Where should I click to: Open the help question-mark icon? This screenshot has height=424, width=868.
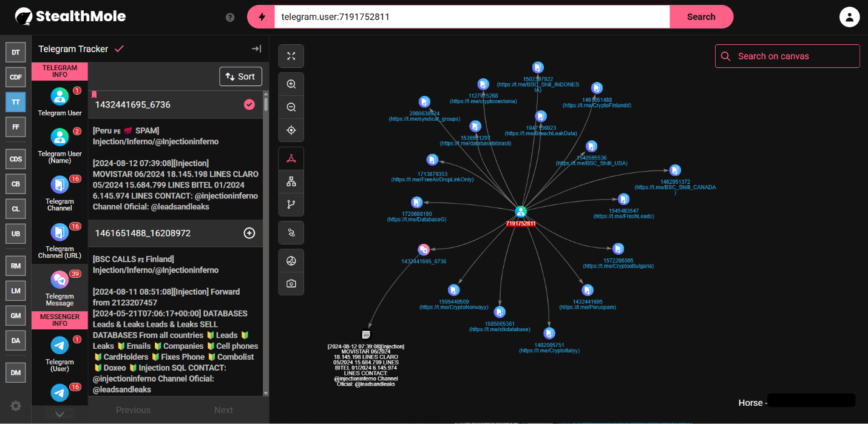tap(230, 17)
